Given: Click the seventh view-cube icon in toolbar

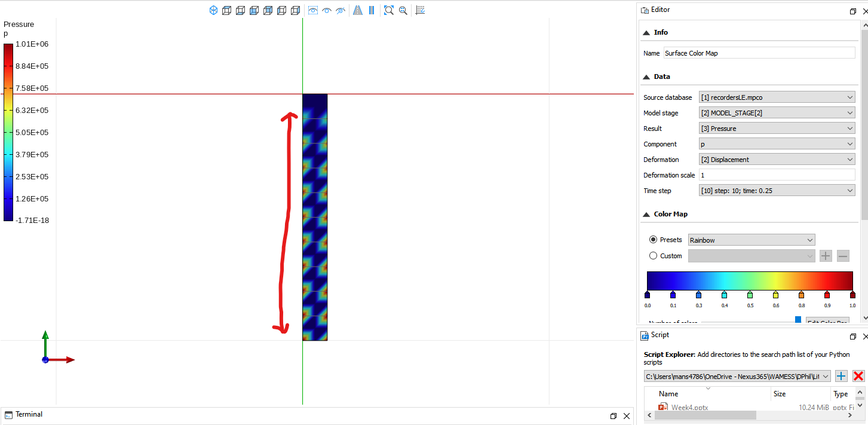Looking at the screenshot, I should 295,10.
